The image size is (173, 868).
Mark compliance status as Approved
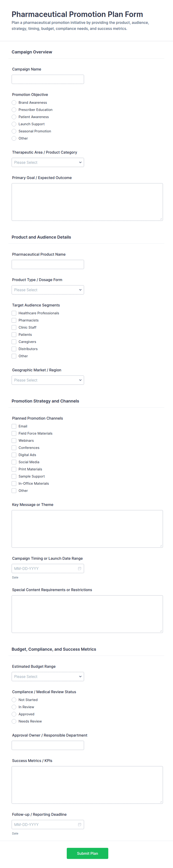pos(14,714)
